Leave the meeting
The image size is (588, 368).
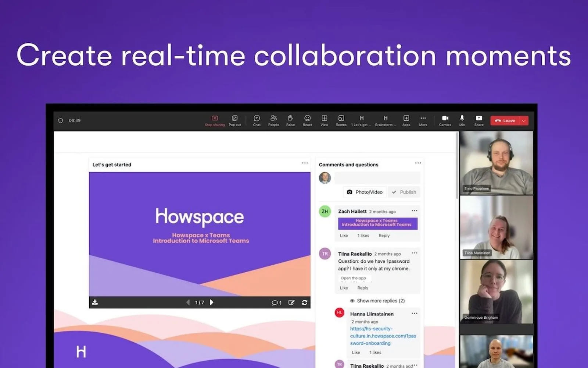505,121
